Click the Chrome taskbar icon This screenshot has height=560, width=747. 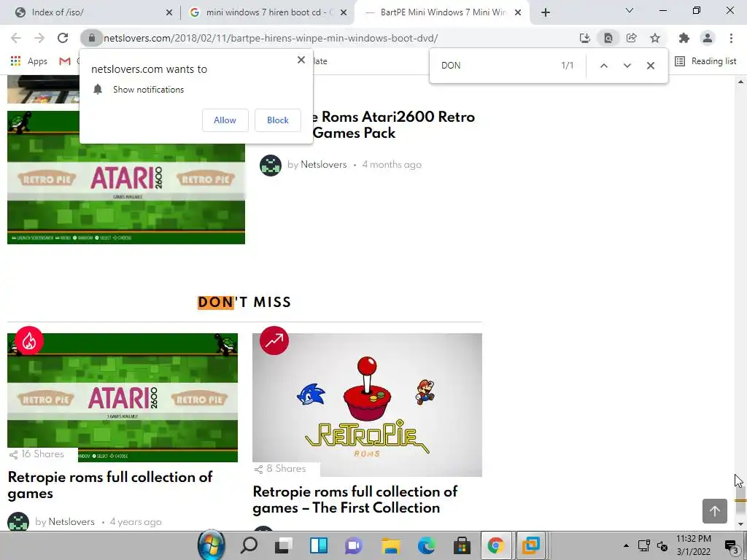pyautogui.click(x=496, y=545)
